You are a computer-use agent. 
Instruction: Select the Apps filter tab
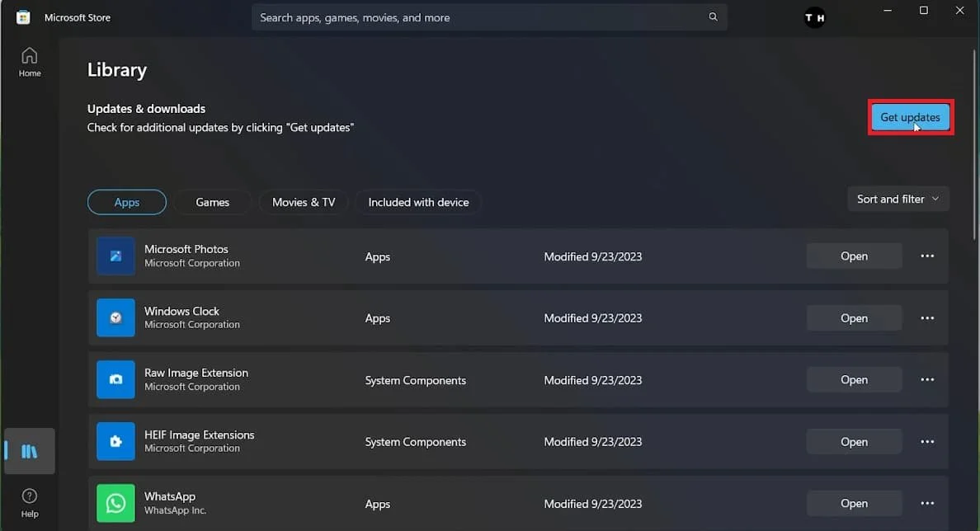pyautogui.click(x=127, y=202)
